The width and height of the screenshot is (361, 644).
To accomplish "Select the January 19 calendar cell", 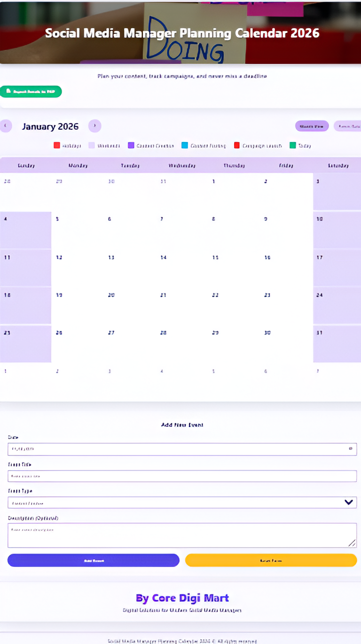I will coord(78,306).
